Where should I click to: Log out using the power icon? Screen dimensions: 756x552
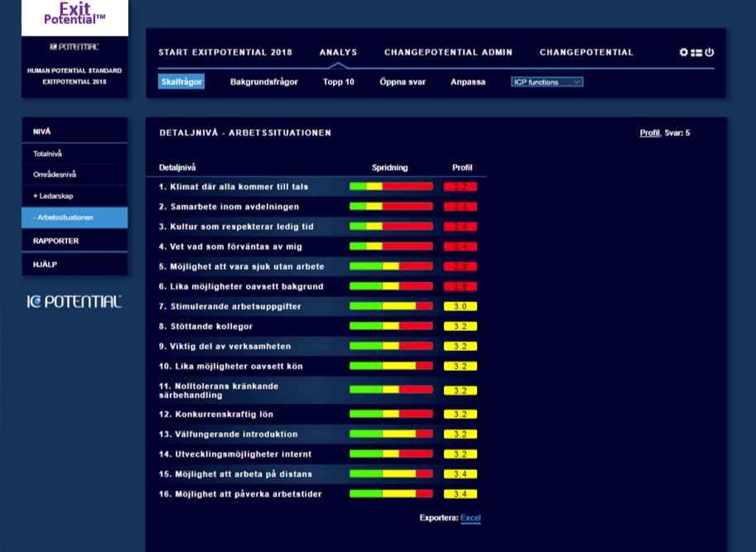click(710, 52)
